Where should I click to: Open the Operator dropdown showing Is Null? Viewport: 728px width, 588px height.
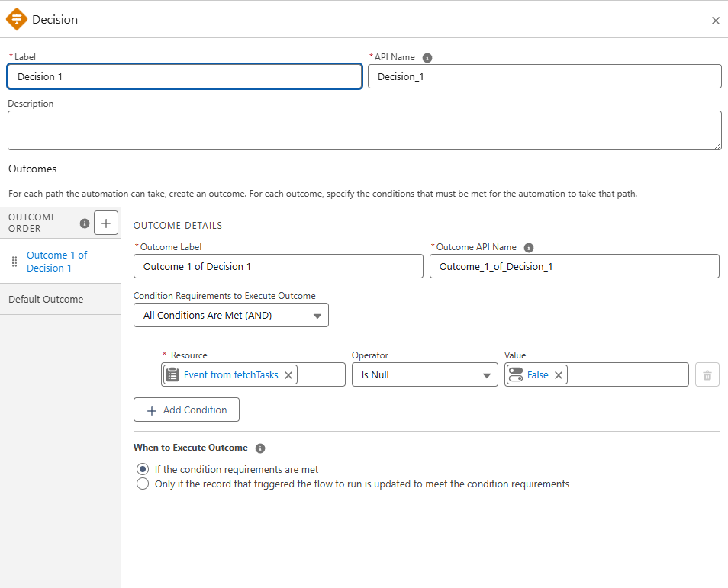[424, 374]
